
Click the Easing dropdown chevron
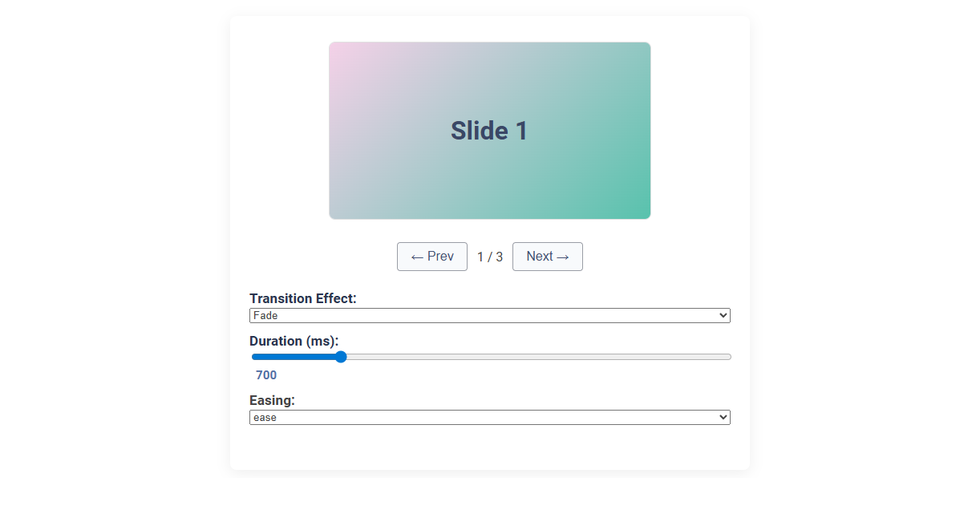[x=721, y=417]
